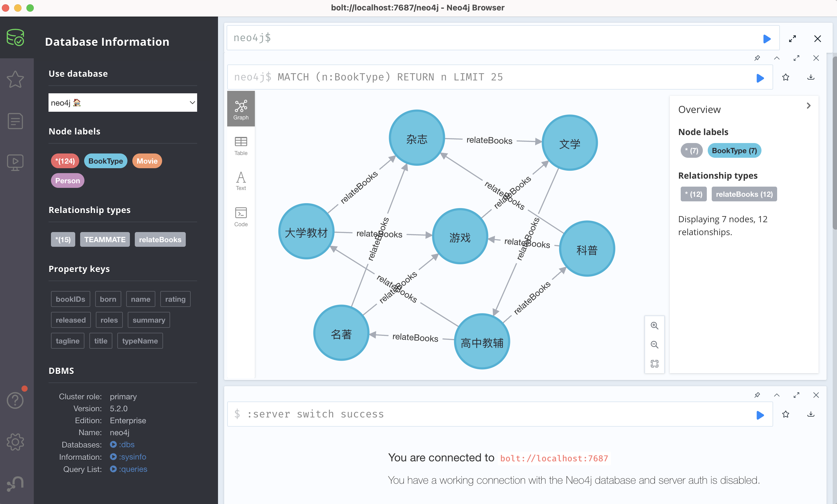Viewport: 837px width, 504px height.
Task: Open the Help and learn sidebar icon
Action: (15, 400)
